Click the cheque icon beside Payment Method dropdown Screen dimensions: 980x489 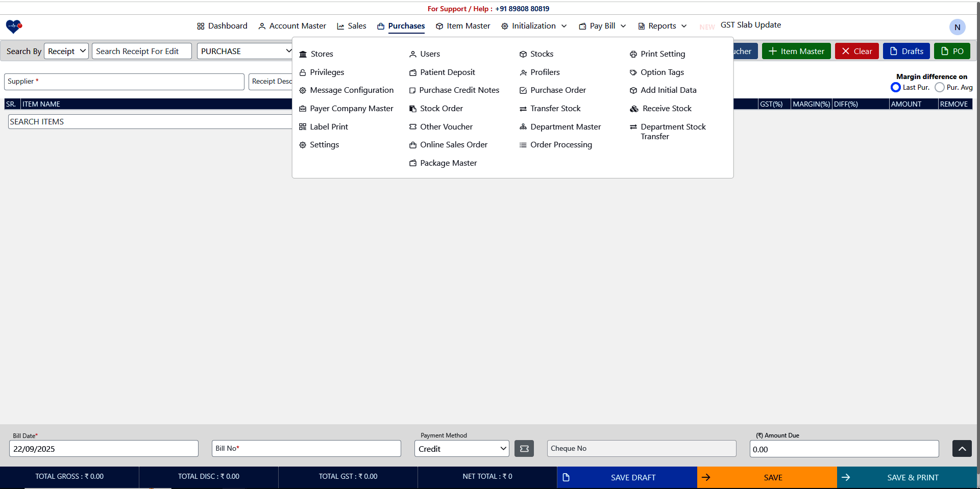pos(524,449)
